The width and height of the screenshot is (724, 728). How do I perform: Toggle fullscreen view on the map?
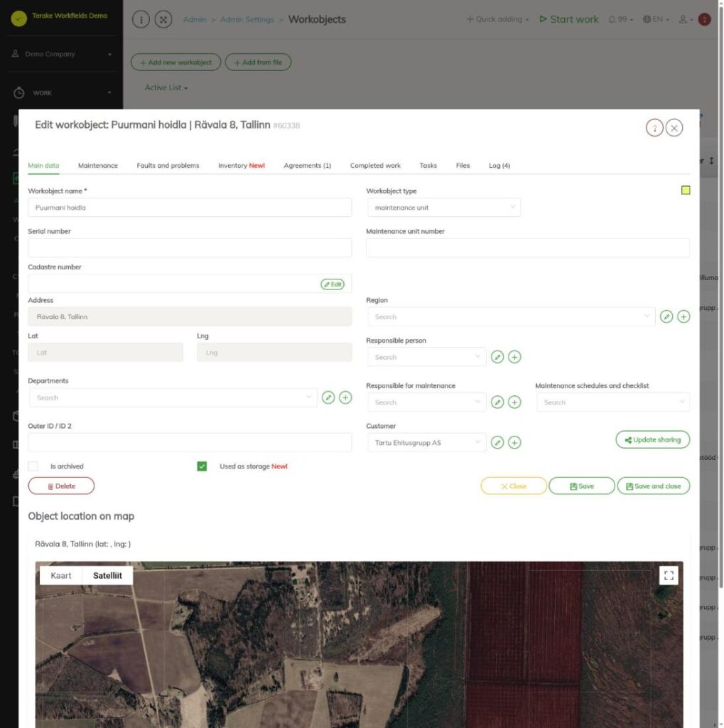tap(669, 575)
